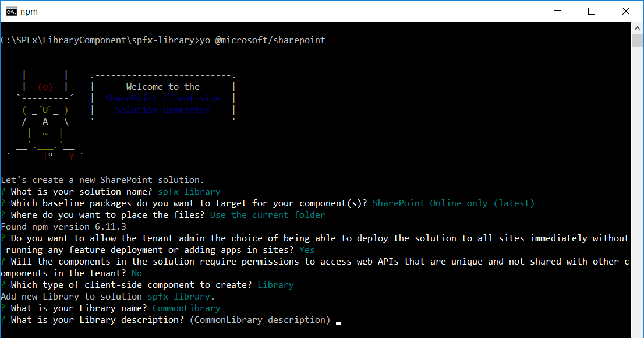Close the npm terminal window
This screenshot has height=338, width=644.
[x=626, y=11]
